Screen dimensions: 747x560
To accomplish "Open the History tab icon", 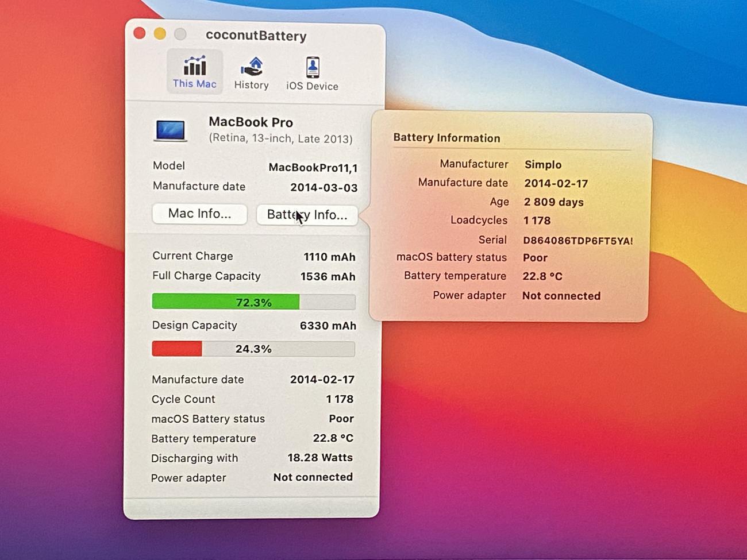I will 251,67.
